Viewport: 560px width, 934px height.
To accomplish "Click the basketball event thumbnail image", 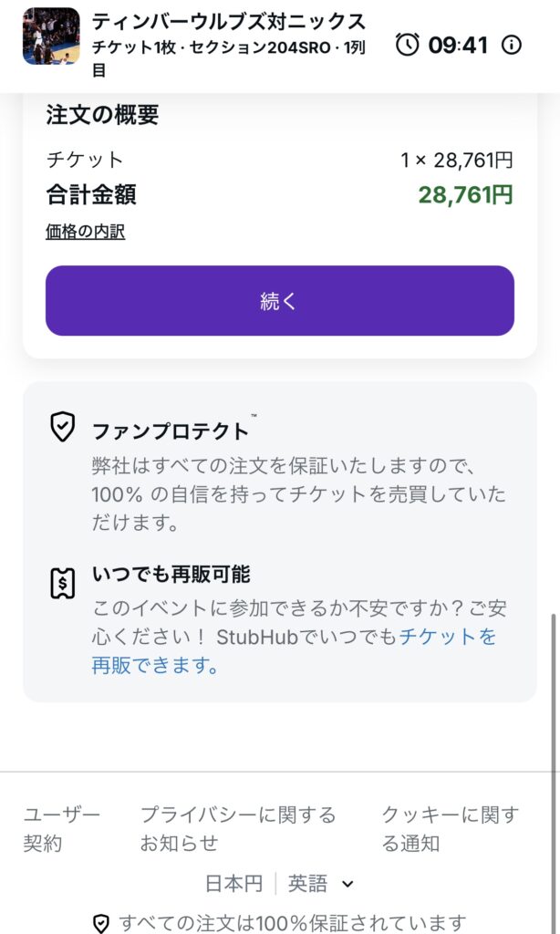I will click(51, 36).
